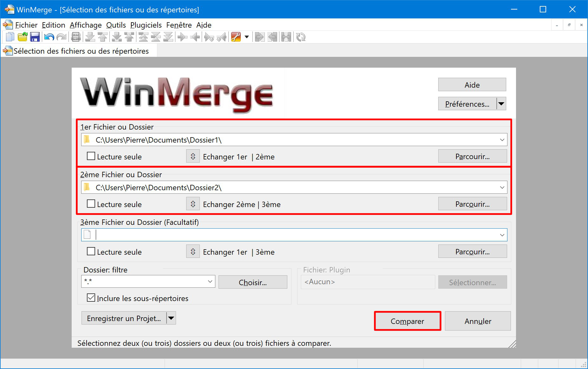Click the inner document restore button
Image resolution: width=588 pixels, height=369 pixels.
[569, 25]
